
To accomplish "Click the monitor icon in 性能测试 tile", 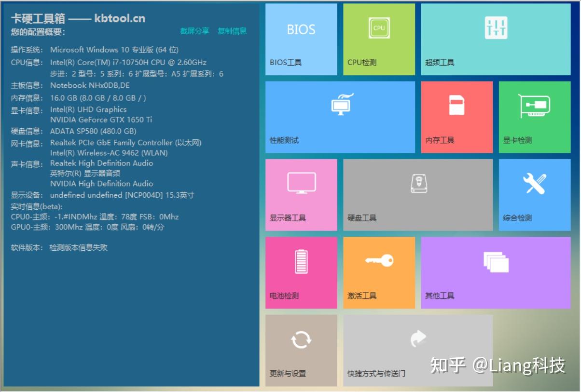I will point(342,104).
